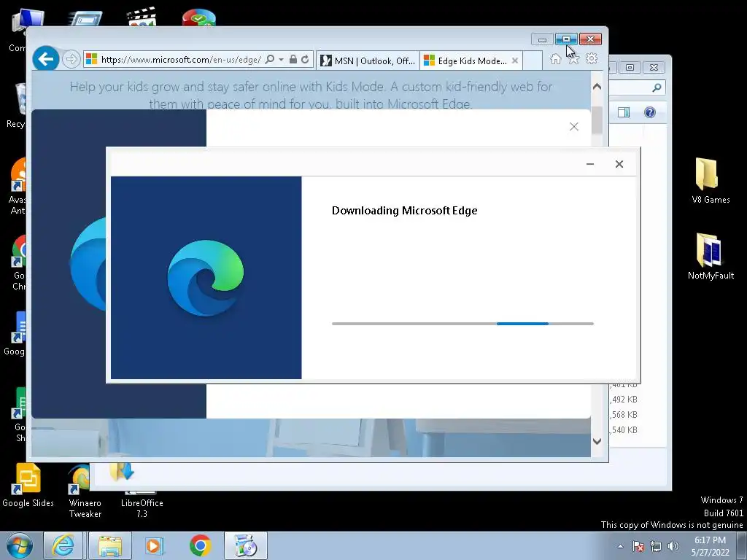Image resolution: width=747 pixels, height=560 pixels.
Task: Click the search magnifier in the IE address bar
Action: 270,59
